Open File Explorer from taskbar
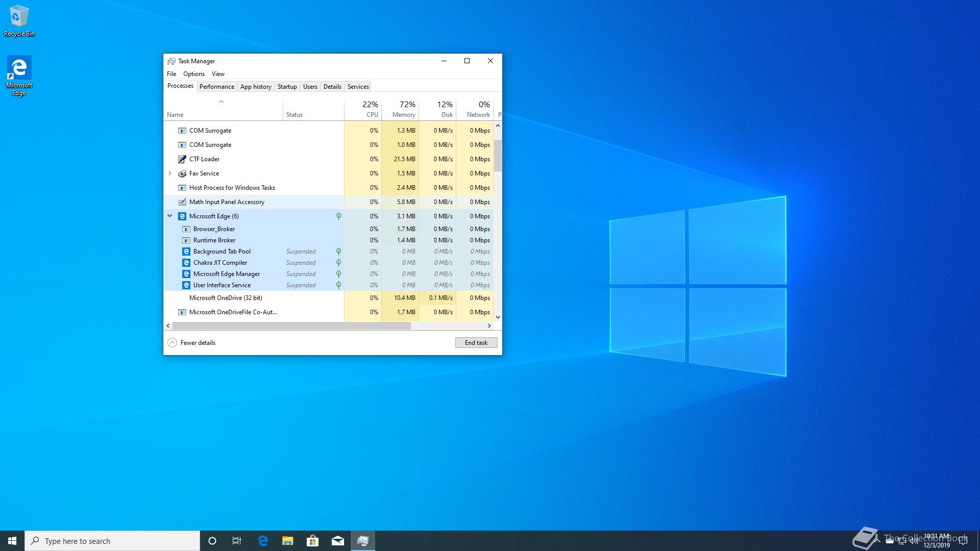The width and height of the screenshot is (980, 551). [x=288, y=541]
